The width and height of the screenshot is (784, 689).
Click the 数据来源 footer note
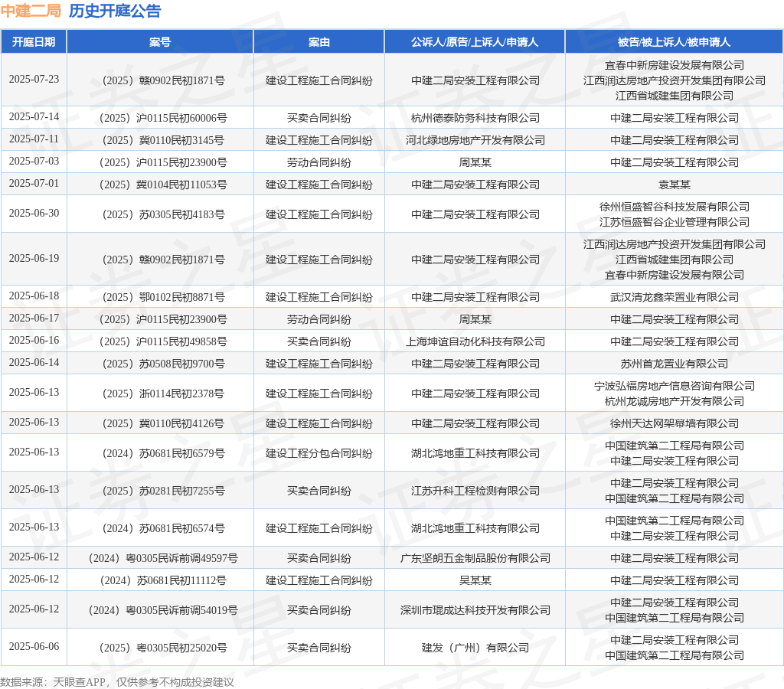tap(117, 682)
